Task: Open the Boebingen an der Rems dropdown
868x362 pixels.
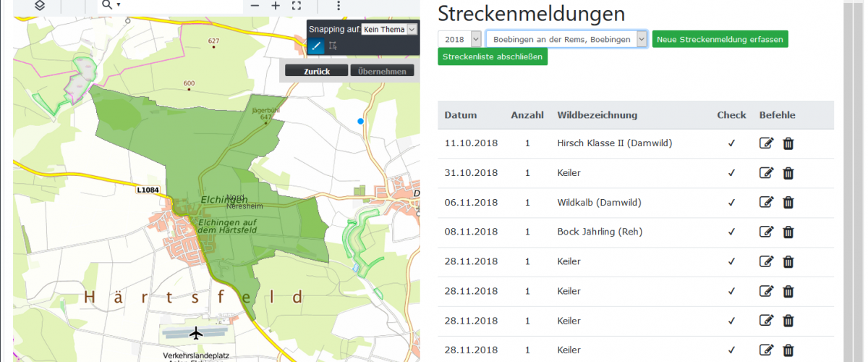Action: click(566, 39)
